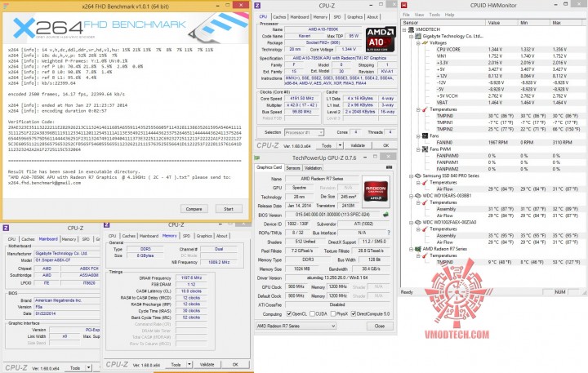This screenshot has height=373, width=588.
Task: Toggle the CUDA checkbox in GPU-Z
Action: coord(312,313)
